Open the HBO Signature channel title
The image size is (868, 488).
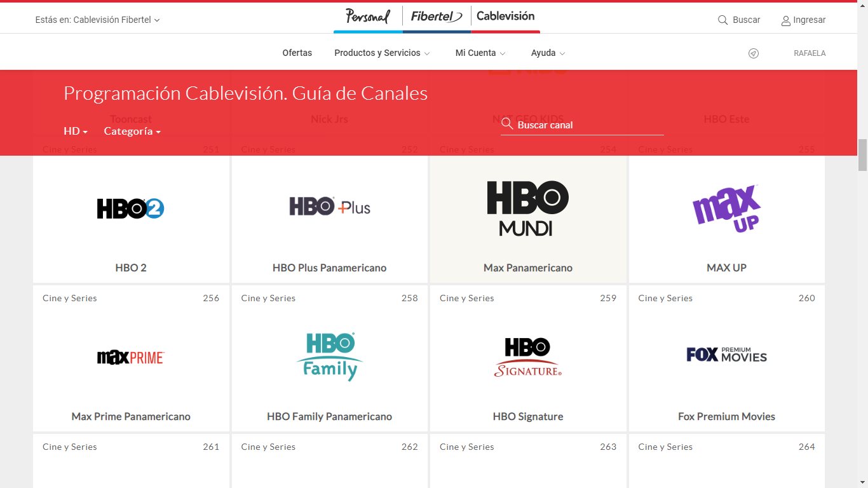[528, 416]
